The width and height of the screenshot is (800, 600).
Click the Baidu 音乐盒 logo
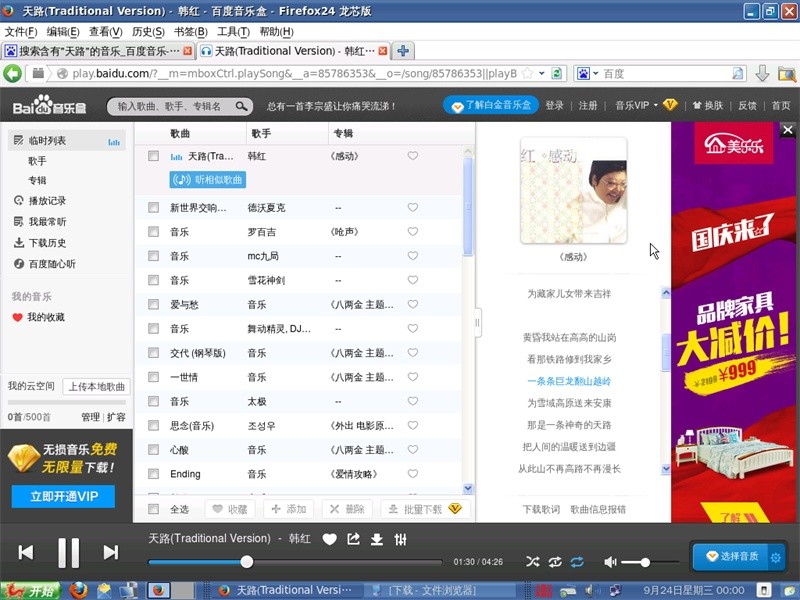pos(49,106)
